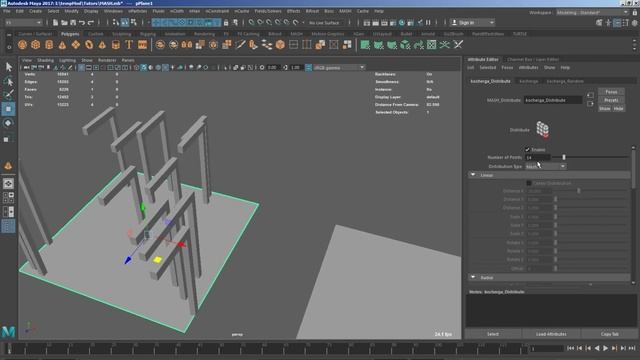This screenshot has width=640, height=360.
Task: Click the lock icon next to workspace selector
Action: coord(634,13)
